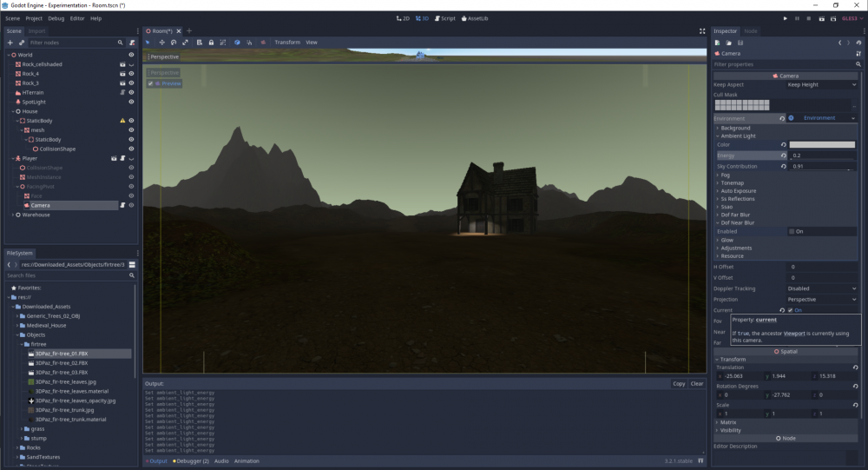
Task: Show the hidden Player node
Action: 131,158
